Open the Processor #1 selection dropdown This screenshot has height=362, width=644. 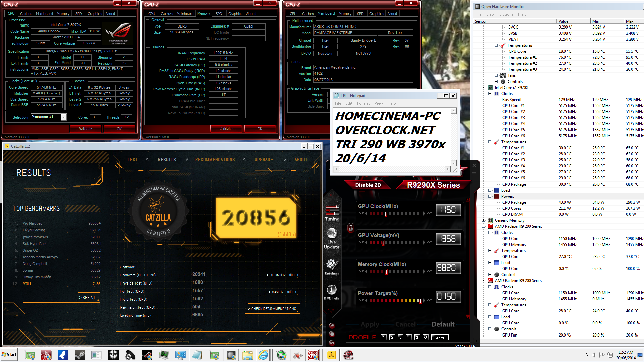[x=64, y=117]
